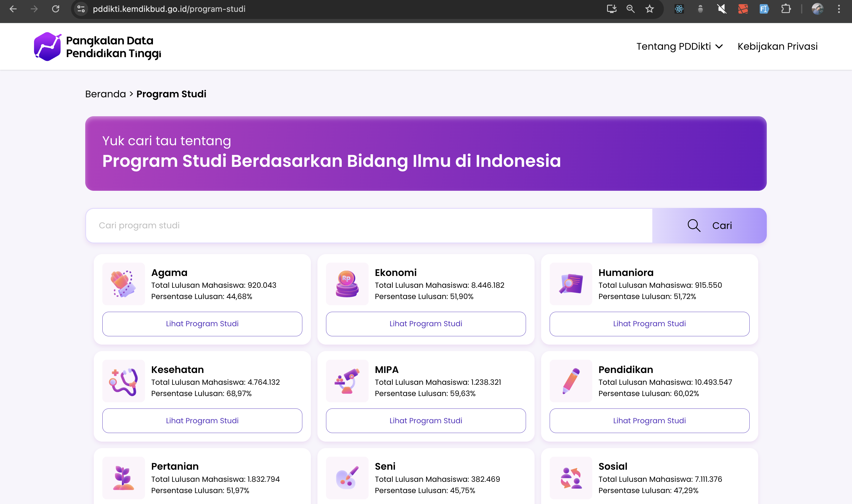Screen dimensions: 852x504
Task: Click 'Persentase Lulusan: 51,90%' text
Action: pyautogui.click(x=424, y=296)
